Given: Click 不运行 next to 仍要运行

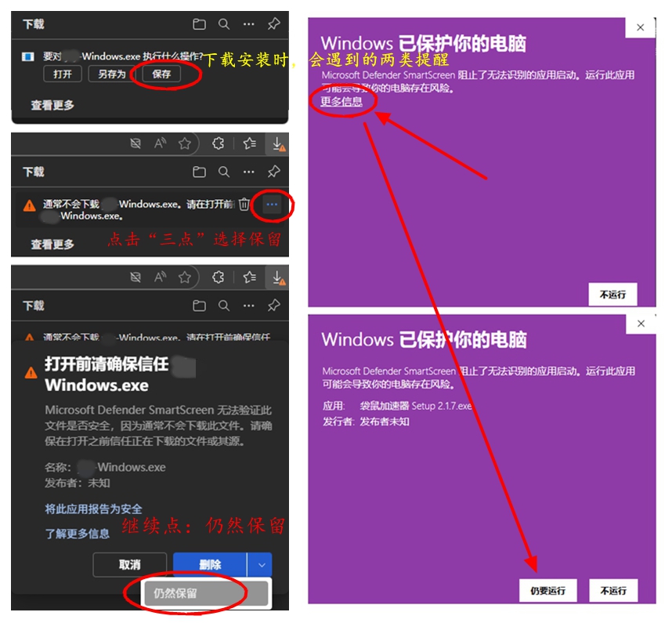Looking at the screenshot, I should (x=613, y=590).
